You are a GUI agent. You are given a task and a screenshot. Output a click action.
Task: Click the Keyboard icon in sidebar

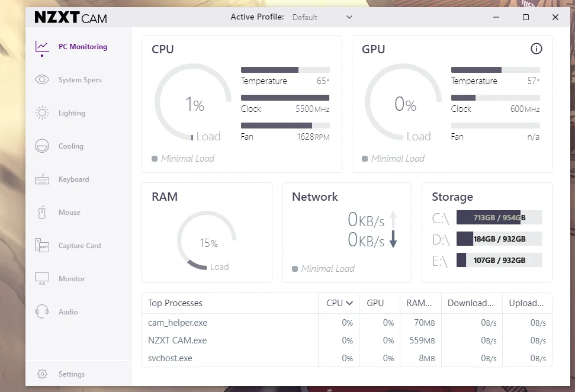42,179
